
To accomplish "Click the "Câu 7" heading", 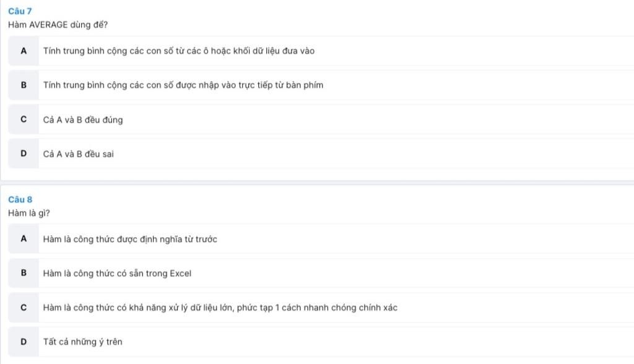I will (x=20, y=11).
